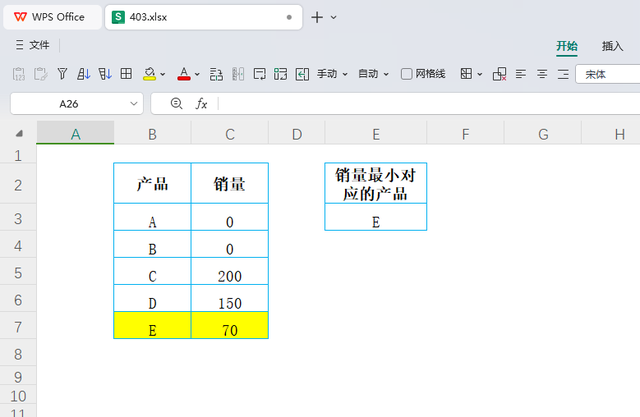Click cell B3 containing A
This screenshot has width=640, height=417.
coord(152,217)
